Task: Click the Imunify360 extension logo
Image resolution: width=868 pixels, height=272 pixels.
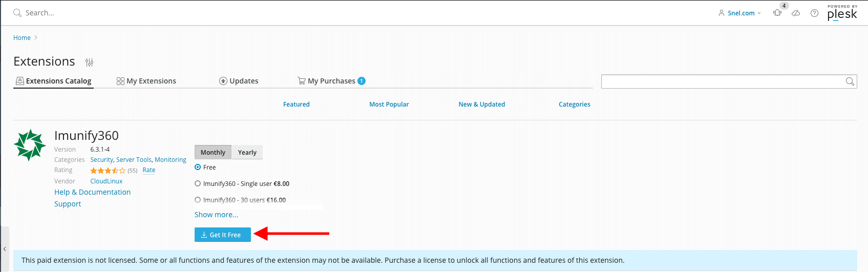Action: point(30,145)
